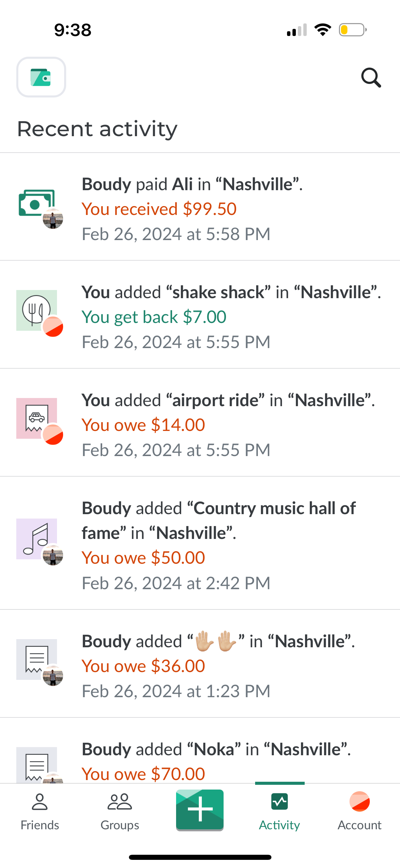Viewport: 400px width, 868px height.
Task: Tap the receipt icon for the hands emoji expense
Action: click(37, 659)
